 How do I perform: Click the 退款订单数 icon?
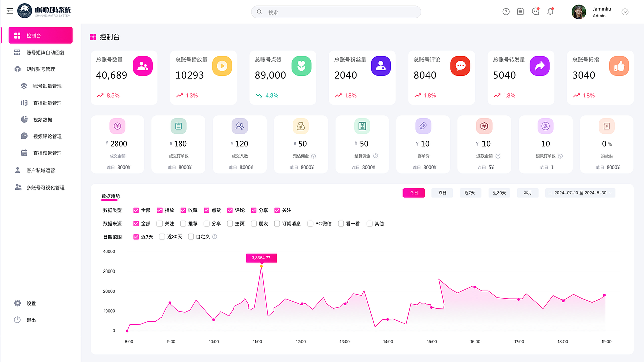coord(545,126)
